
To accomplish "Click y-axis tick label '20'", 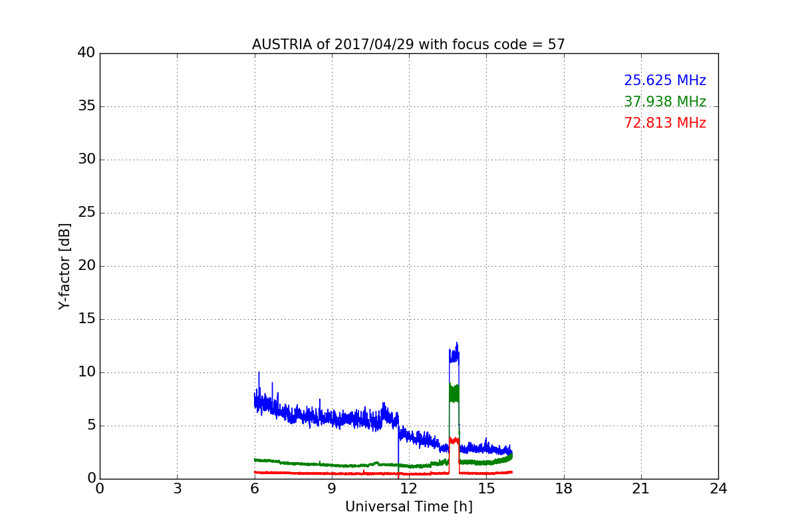I will click(86, 266).
